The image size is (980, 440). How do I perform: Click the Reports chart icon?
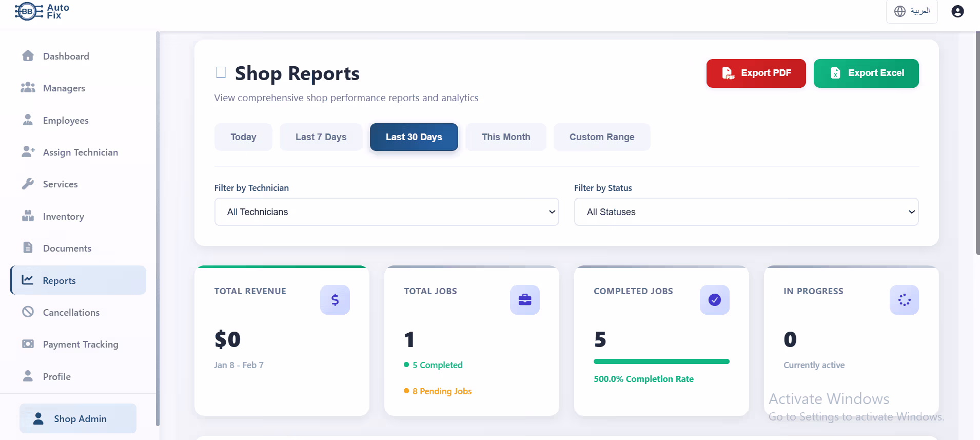point(28,280)
